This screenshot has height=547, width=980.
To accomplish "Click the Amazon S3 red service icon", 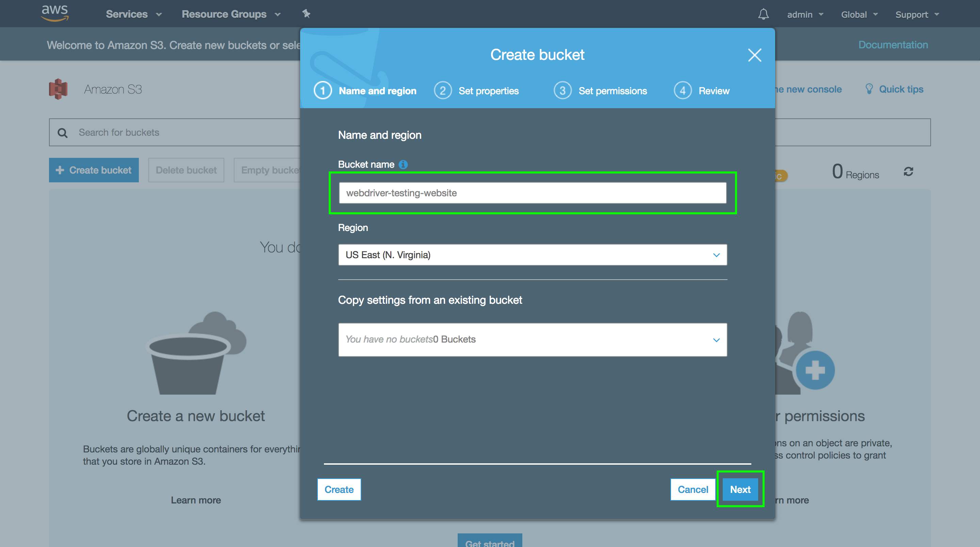I will tap(58, 89).
